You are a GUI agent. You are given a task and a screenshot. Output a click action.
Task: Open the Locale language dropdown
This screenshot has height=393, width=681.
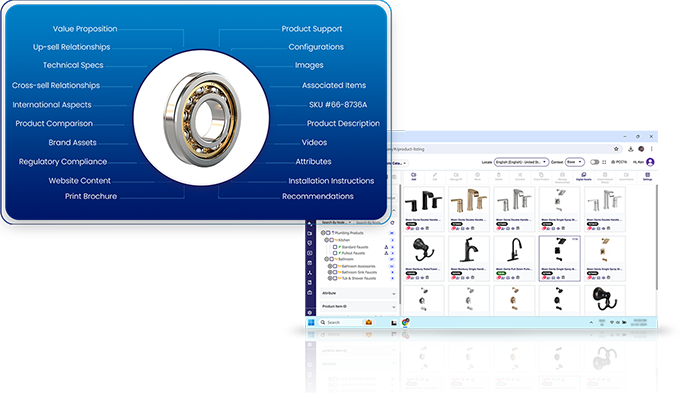521,162
